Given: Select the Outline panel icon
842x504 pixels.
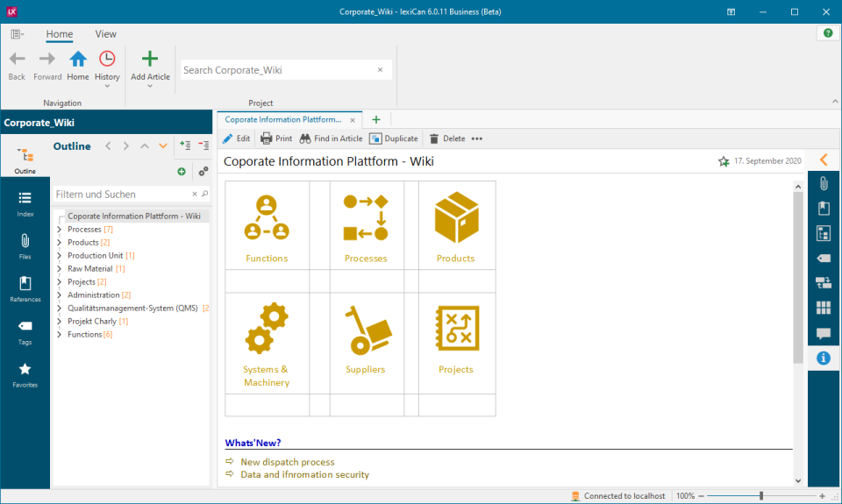Looking at the screenshot, I should (x=25, y=160).
